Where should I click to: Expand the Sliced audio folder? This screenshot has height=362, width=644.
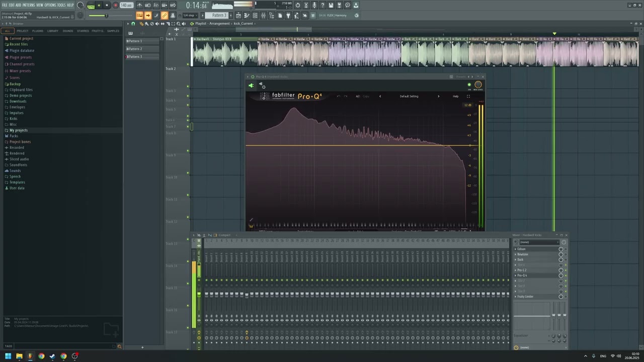[x=19, y=159]
